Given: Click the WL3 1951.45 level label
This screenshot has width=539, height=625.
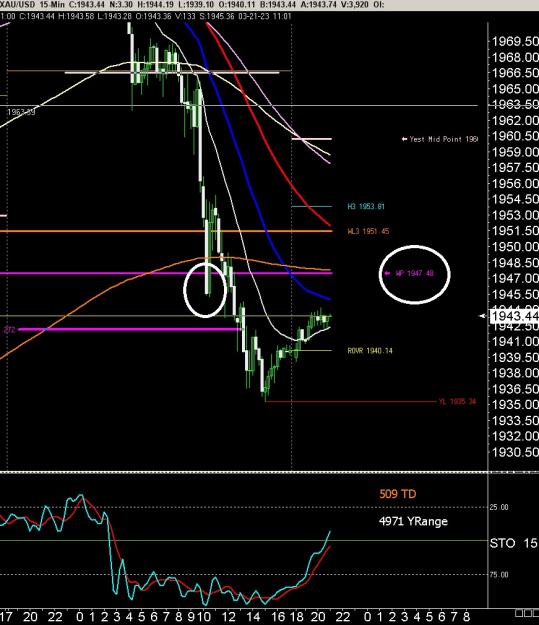Looking at the screenshot, I should (x=368, y=231).
